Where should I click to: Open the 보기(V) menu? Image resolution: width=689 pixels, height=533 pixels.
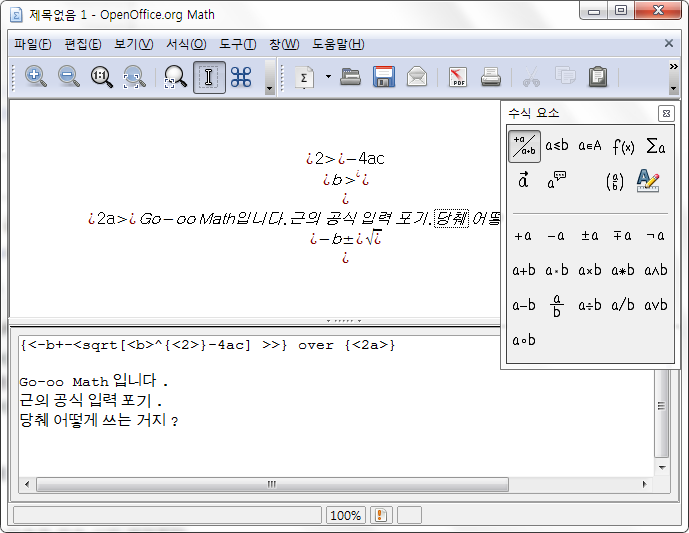pos(134,44)
